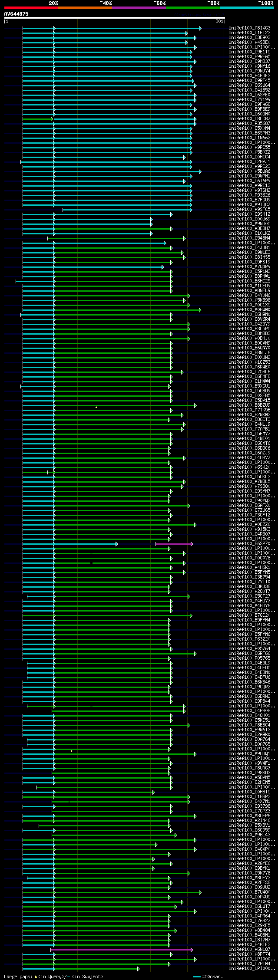Select hit label UniRef100_Q4N1J9
The image size is (278, 980).
249,424
